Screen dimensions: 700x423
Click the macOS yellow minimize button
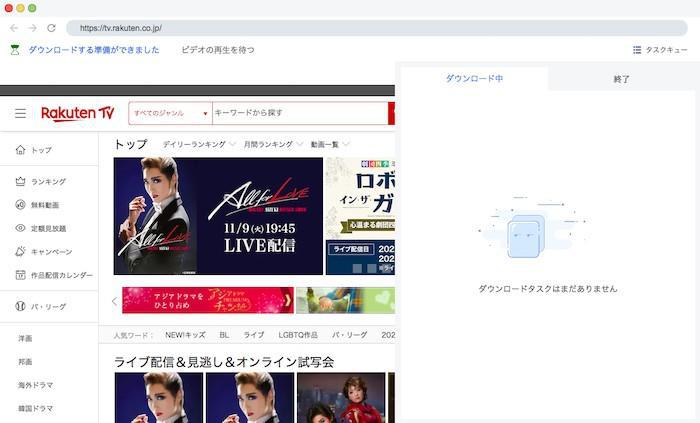tap(21, 8)
